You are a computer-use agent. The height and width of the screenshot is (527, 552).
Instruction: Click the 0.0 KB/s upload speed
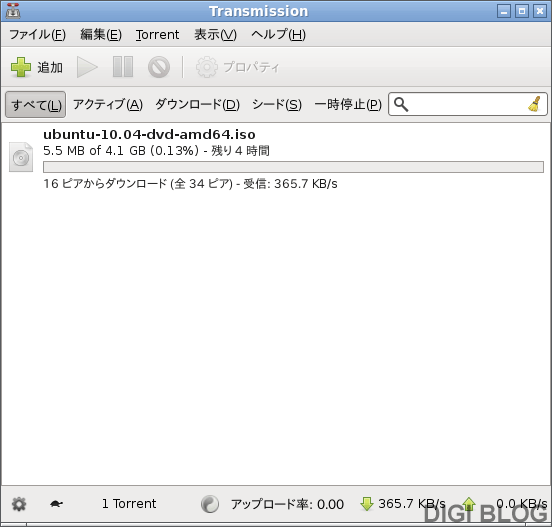pos(522,504)
